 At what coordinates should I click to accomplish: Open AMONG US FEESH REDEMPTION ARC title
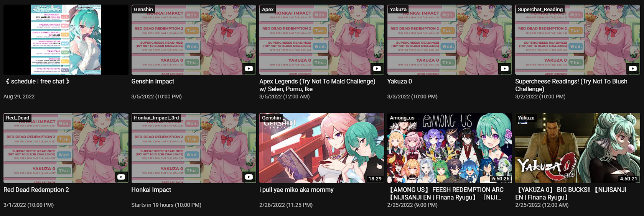pyautogui.click(x=445, y=193)
